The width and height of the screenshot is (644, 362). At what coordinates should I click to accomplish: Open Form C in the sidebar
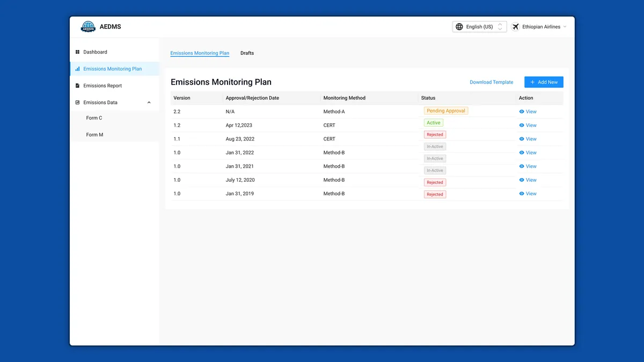point(94,118)
